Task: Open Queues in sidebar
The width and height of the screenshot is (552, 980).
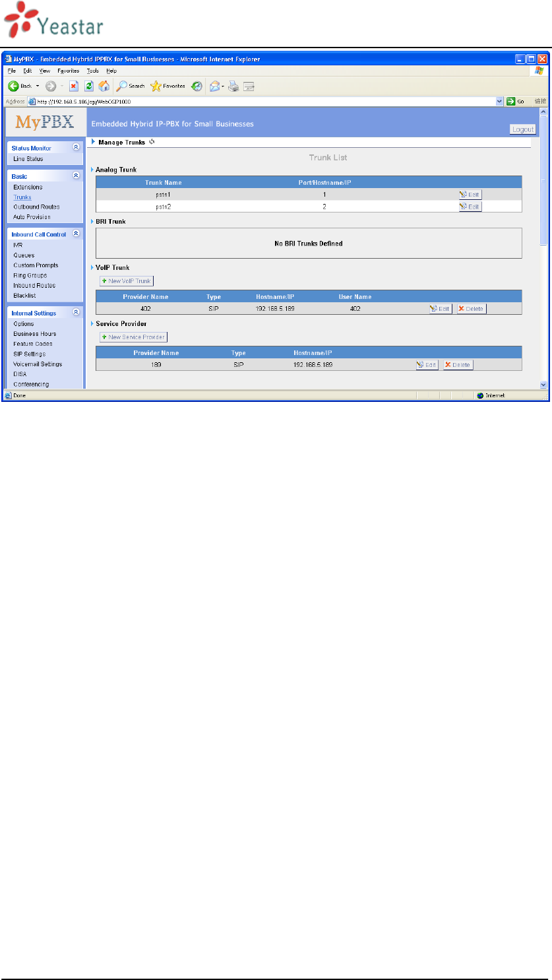Action: [24, 255]
